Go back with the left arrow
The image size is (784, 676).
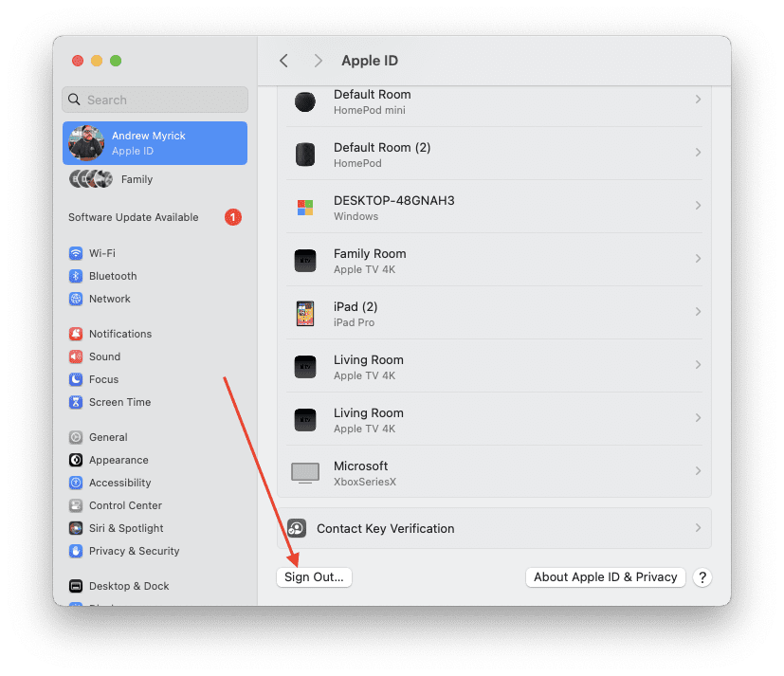284,61
